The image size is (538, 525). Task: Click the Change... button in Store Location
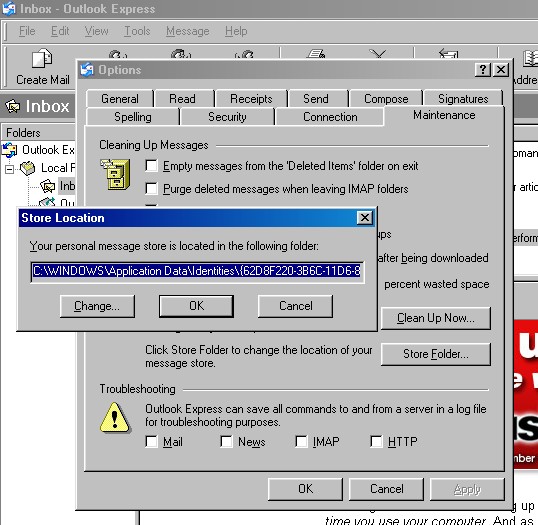point(97,306)
